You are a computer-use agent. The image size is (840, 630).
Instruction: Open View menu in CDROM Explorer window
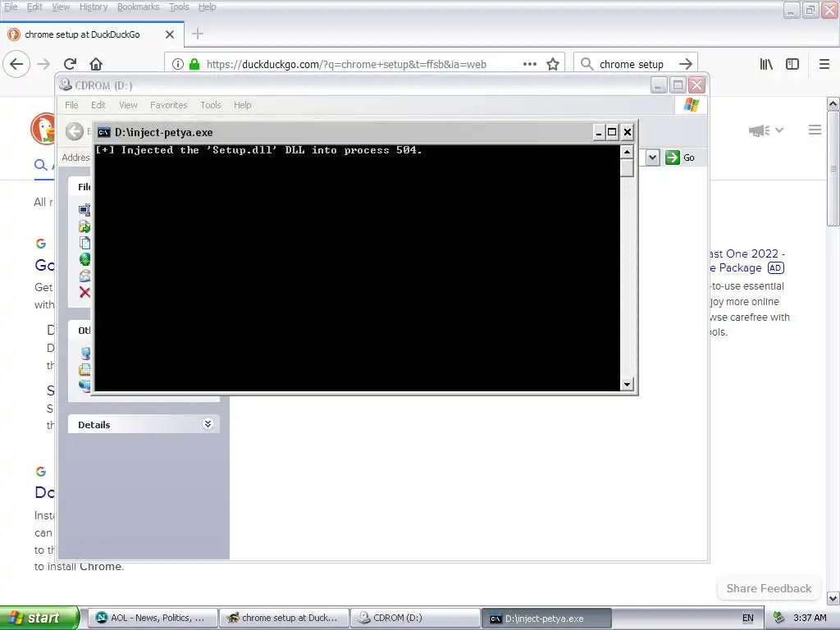pos(128,105)
